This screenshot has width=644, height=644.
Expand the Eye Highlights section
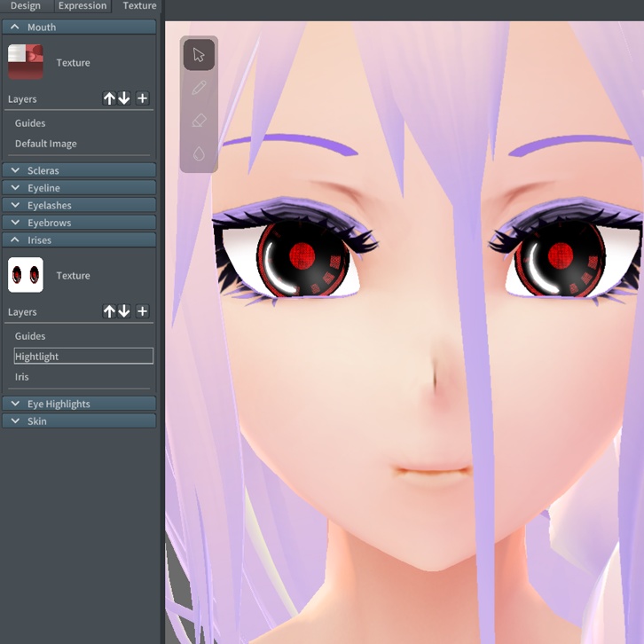[x=79, y=404]
